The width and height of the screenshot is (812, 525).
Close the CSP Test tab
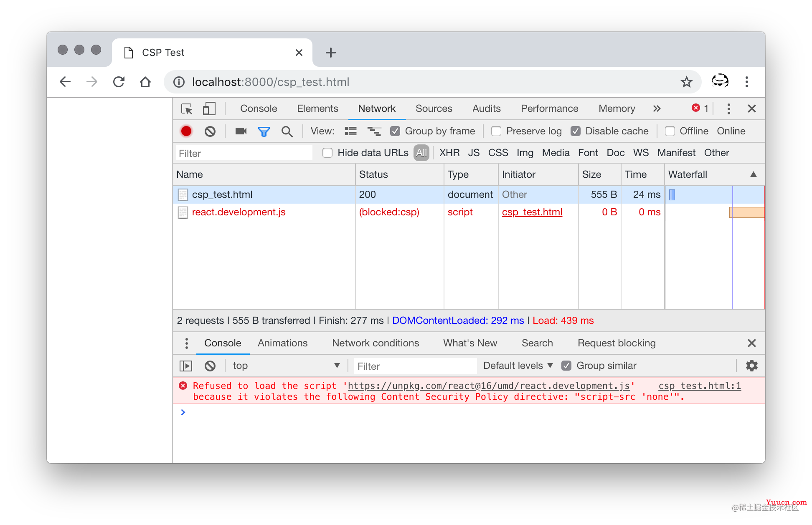pyautogui.click(x=299, y=53)
